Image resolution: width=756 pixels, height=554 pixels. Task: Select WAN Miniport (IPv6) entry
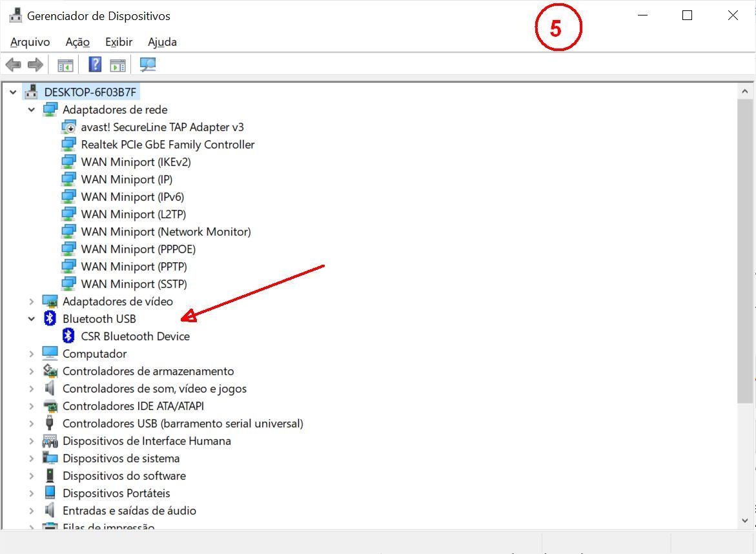(132, 197)
